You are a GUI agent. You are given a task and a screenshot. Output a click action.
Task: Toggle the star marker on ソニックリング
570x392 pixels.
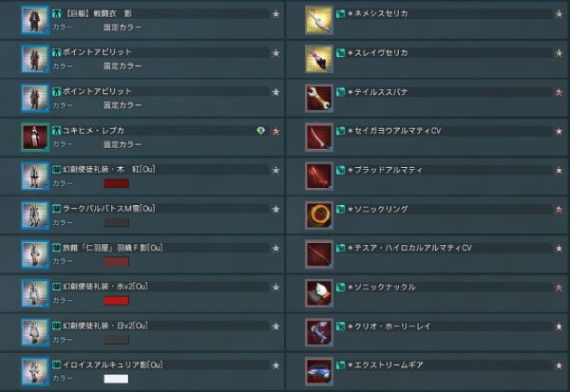pyautogui.click(x=559, y=209)
